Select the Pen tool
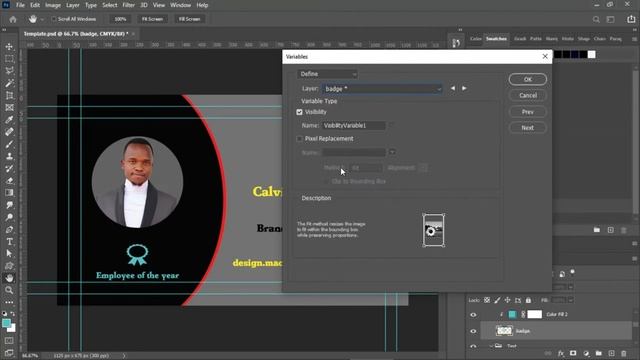This screenshot has width=640, height=360. pyautogui.click(x=9, y=229)
